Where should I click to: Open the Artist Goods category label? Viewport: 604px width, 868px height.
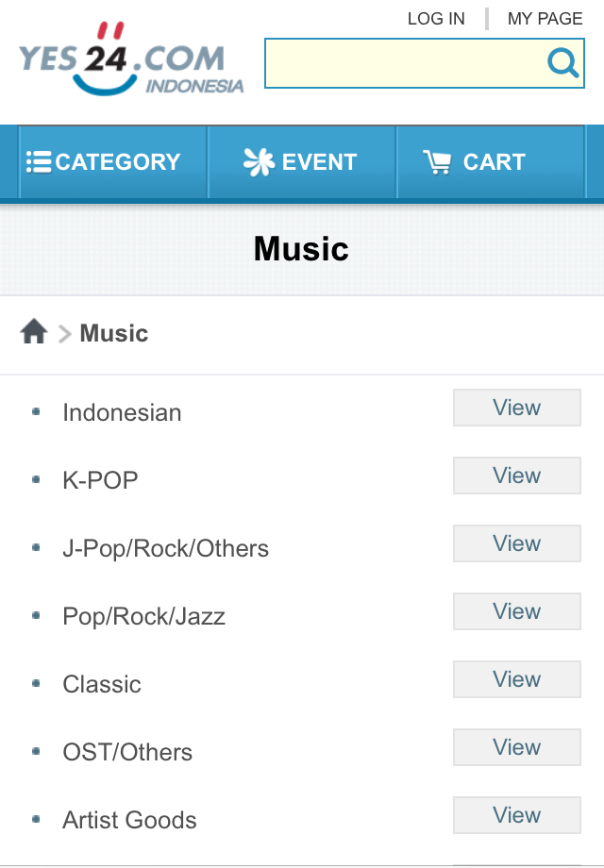pyautogui.click(x=129, y=820)
